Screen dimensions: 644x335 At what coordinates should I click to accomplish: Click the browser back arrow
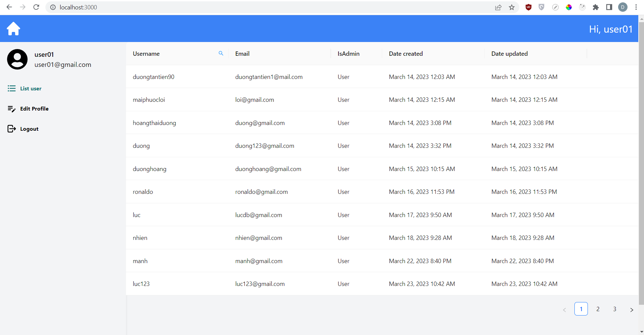(9, 7)
